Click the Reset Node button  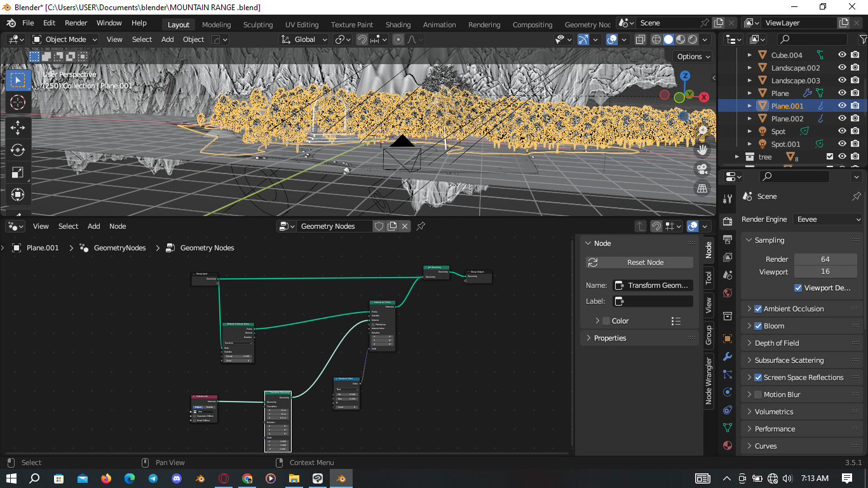coord(639,262)
